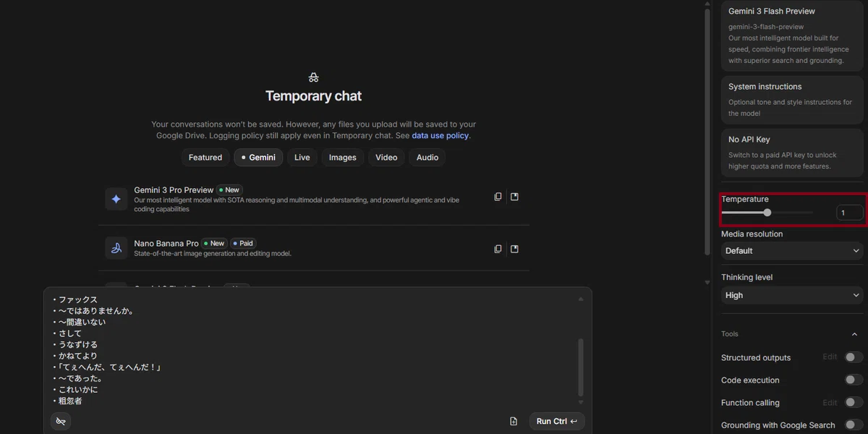Click the temporary chat incognito icon above the title
This screenshot has width=868, height=434.
313,77
